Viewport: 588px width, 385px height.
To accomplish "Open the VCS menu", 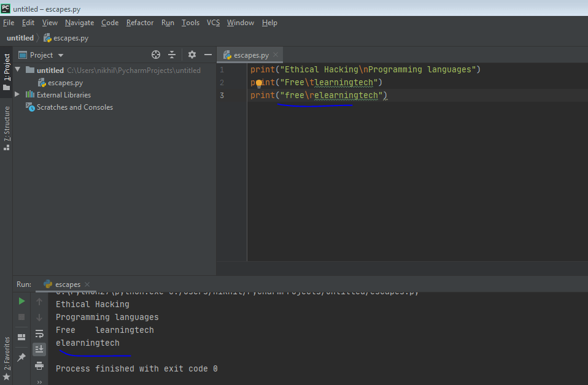I will [214, 23].
